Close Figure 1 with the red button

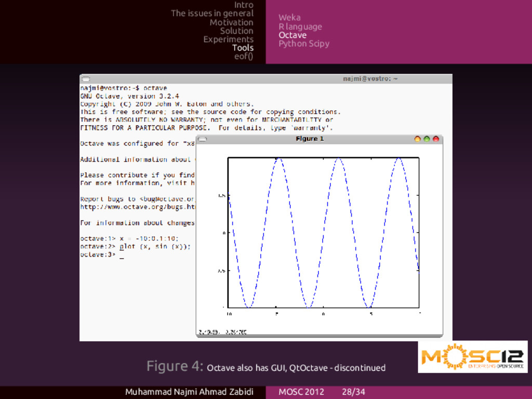[436, 139]
